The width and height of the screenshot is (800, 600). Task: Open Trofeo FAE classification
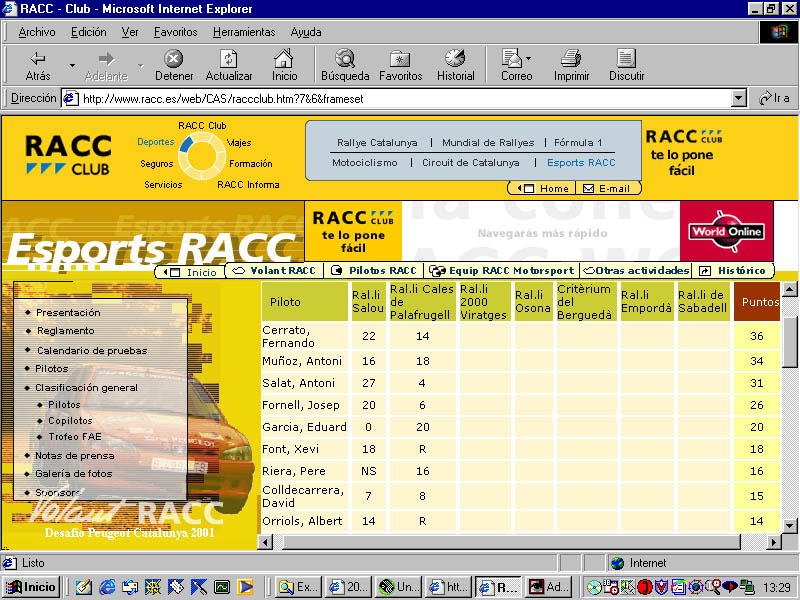(x=74, y=437)
